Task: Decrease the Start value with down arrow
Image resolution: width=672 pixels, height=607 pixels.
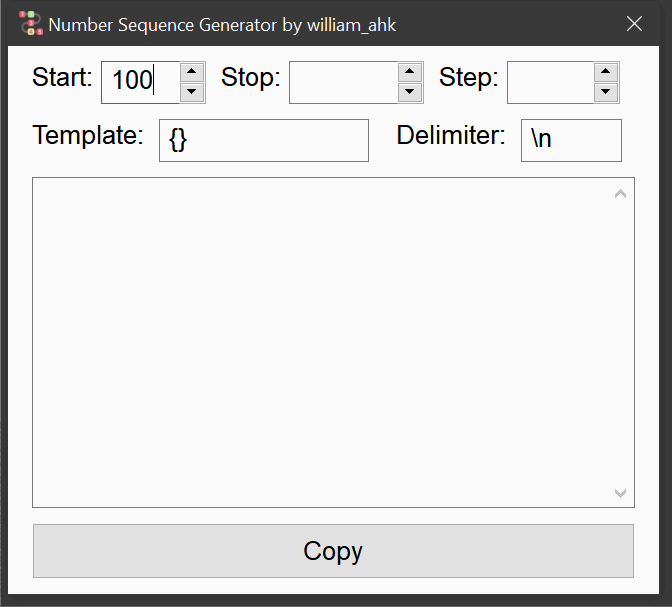Action: pos(192,92)
